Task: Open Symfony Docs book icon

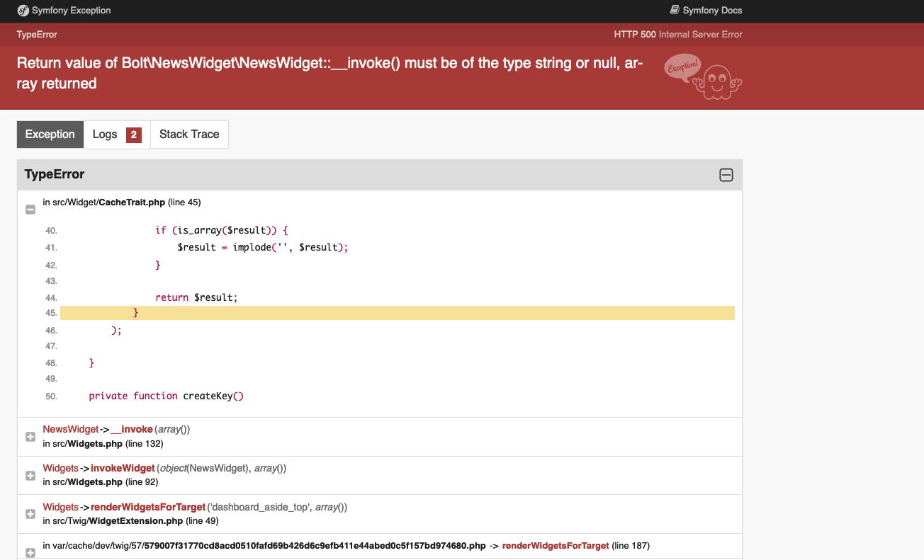Action: [x=675, y=10]
